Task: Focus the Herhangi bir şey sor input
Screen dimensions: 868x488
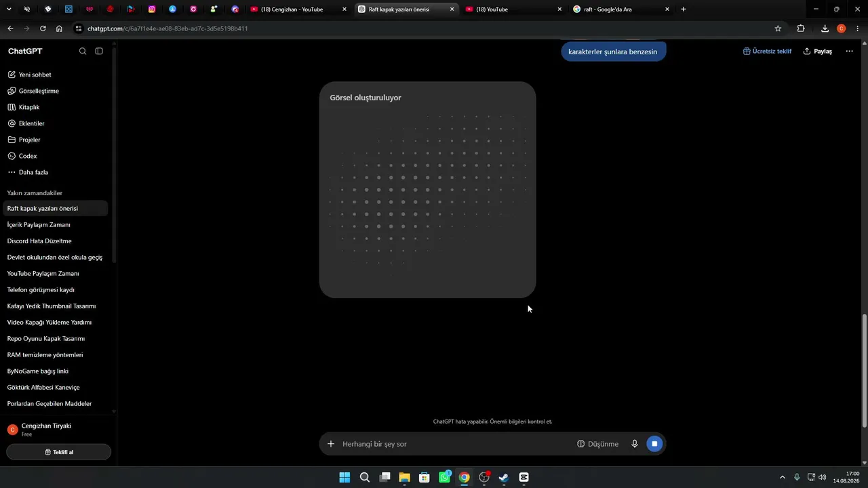Action: click(x=454, y=444)
